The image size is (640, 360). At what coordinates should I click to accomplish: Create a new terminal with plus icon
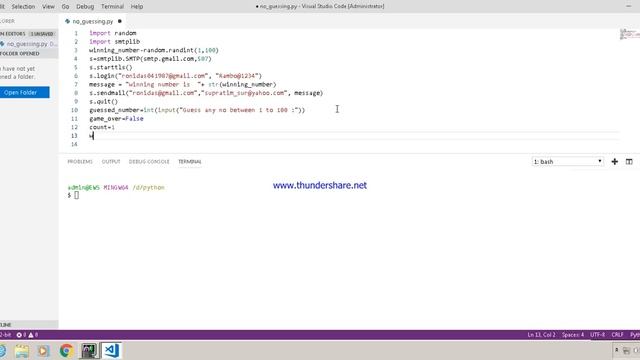coord(615,162)
